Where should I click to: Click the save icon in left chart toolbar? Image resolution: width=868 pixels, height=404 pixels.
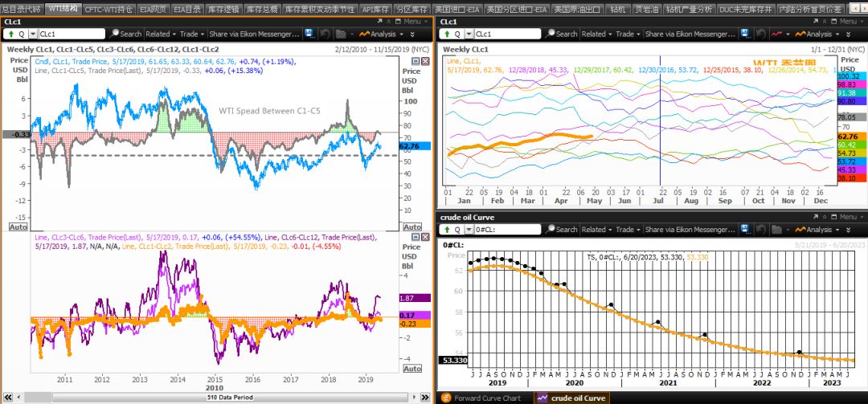pos(309,35)
